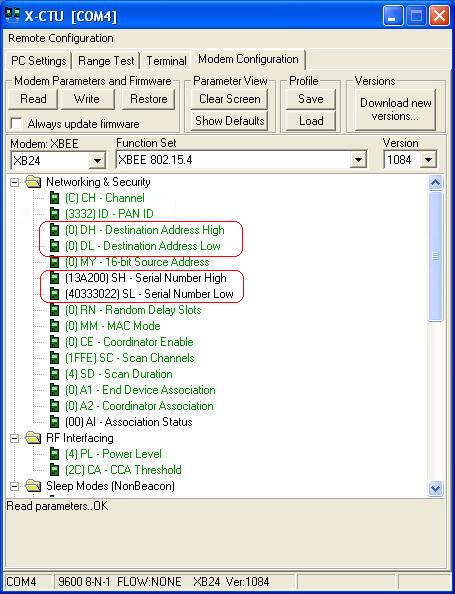This screenshot has height=594, width=455.
Task: Open the Modem XB24 dropdown
Action: pyautogui.click(x=97, y=161)
